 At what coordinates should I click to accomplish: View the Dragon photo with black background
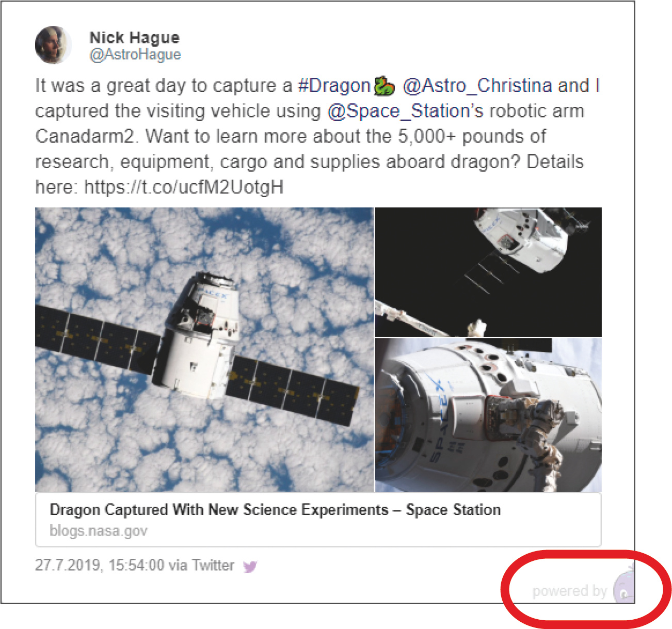[488, 272]
